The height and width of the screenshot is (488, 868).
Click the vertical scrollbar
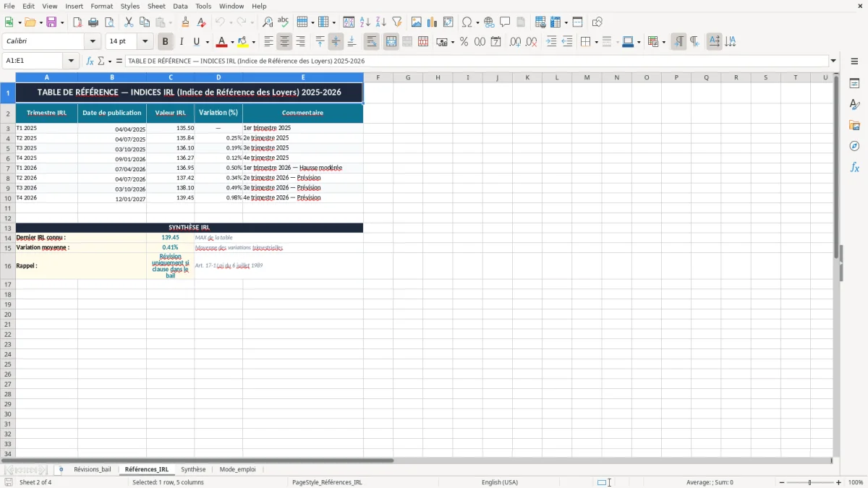coord(837,264)
